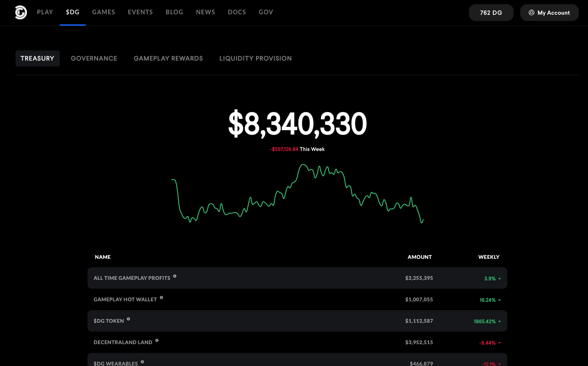The height and width of the screenshot is (366, 588).
Task: Click the $1,007,055 amount
Action: click(419, 300)
